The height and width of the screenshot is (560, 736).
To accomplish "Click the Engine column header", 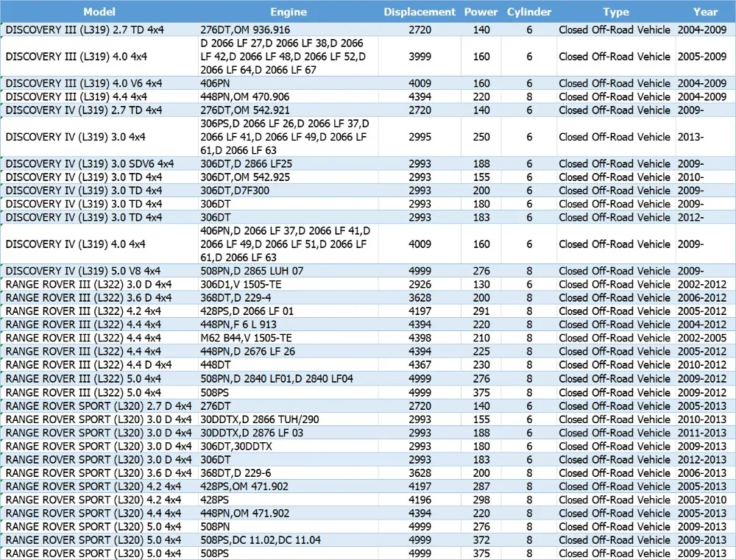I will point(289,12).
